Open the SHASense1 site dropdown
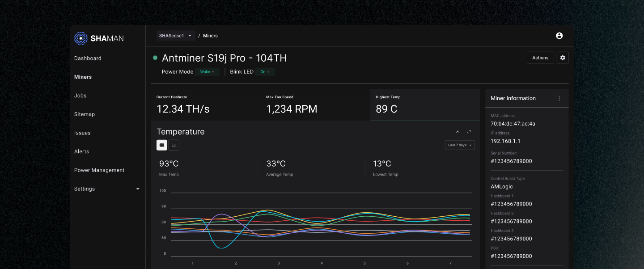 coord(175,36)
